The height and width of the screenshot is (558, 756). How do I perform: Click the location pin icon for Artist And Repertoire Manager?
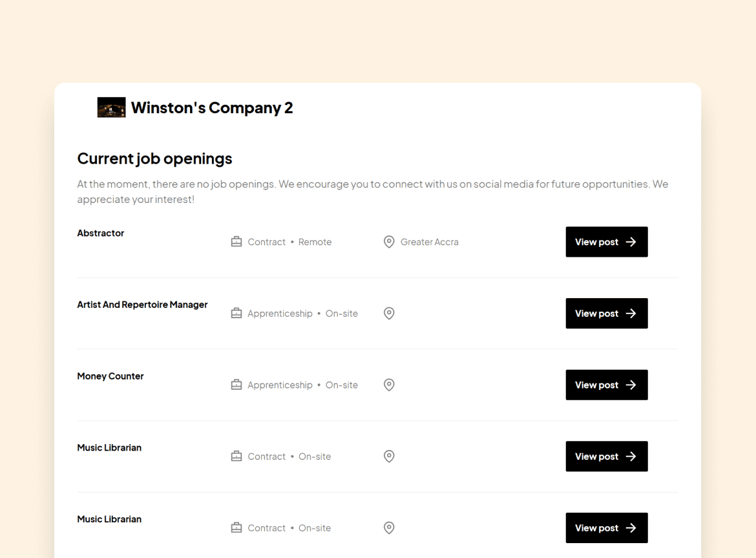point(389,313)
